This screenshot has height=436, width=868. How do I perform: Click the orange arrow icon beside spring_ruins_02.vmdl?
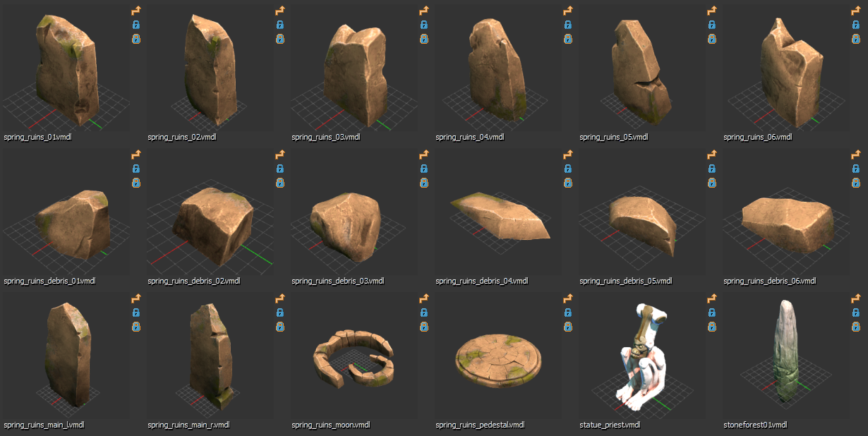tap(280, 11)
